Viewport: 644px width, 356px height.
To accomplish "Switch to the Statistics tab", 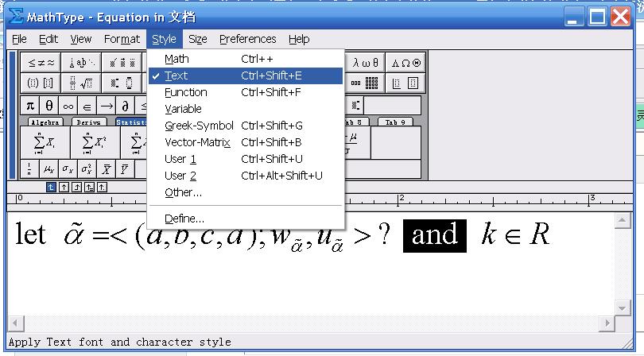I will click(130, 122).
